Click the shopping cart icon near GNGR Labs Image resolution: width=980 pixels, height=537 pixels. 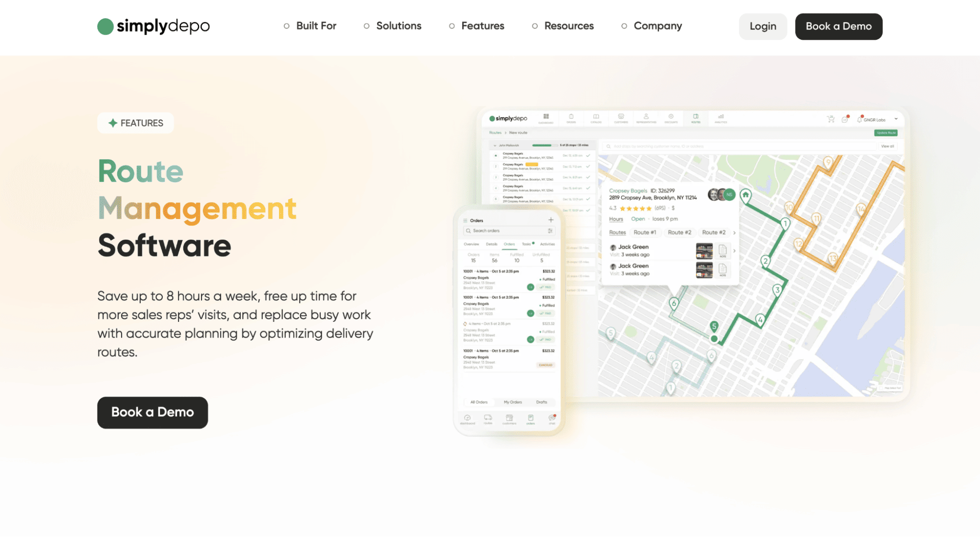pyautogui.click(x=830, y=119)
